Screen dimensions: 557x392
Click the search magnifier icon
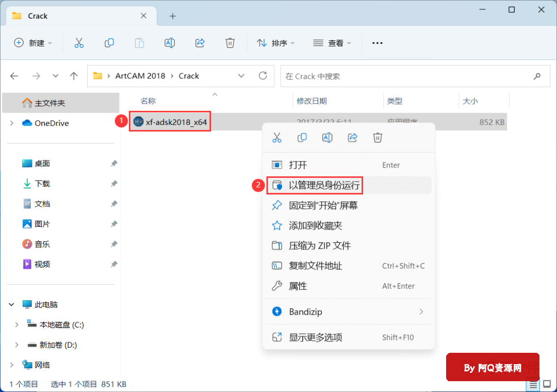pos(537,76)
